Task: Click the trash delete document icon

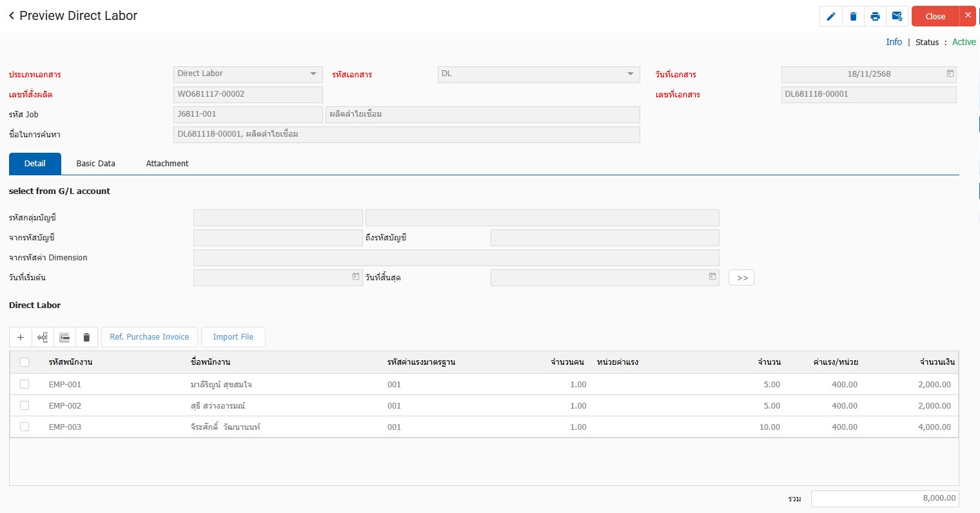Action: [853, 17]
